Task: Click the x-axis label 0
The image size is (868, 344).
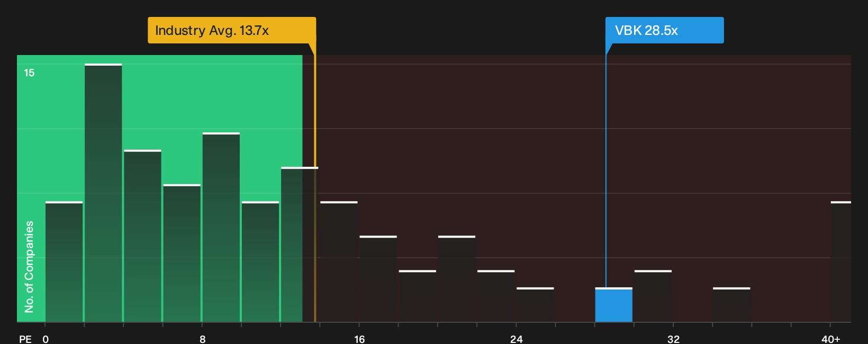Action: [46, 339]
